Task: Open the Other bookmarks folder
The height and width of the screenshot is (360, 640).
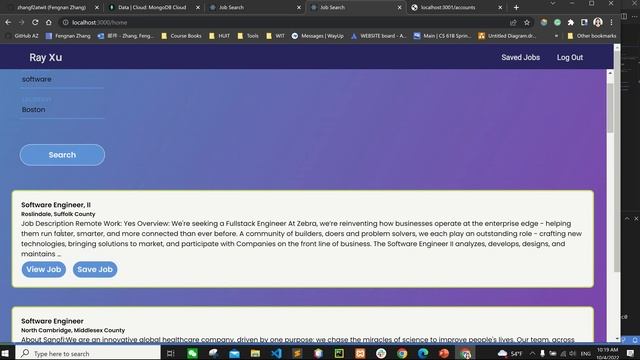Action: click(592, 36)
